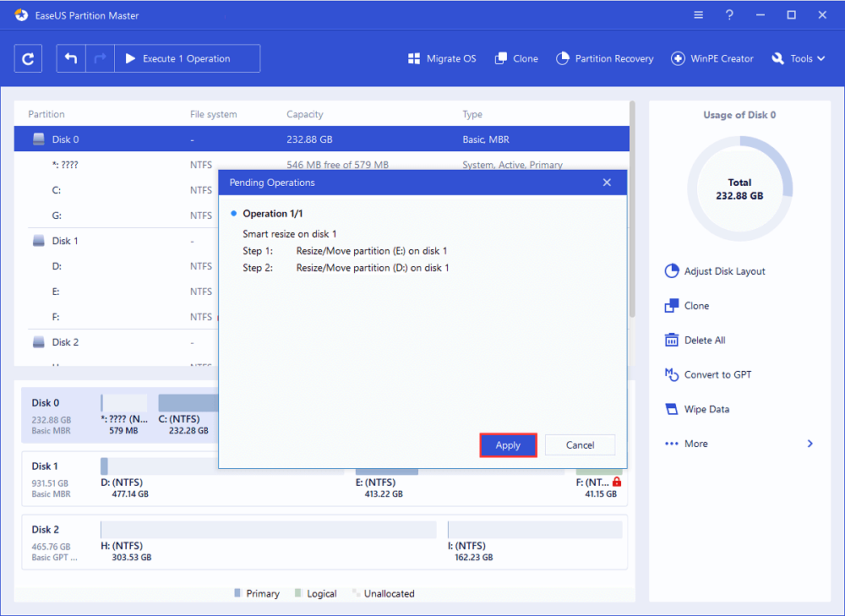Select Delete All option
This screenshot has height=616, width=845.
(695, 340)
